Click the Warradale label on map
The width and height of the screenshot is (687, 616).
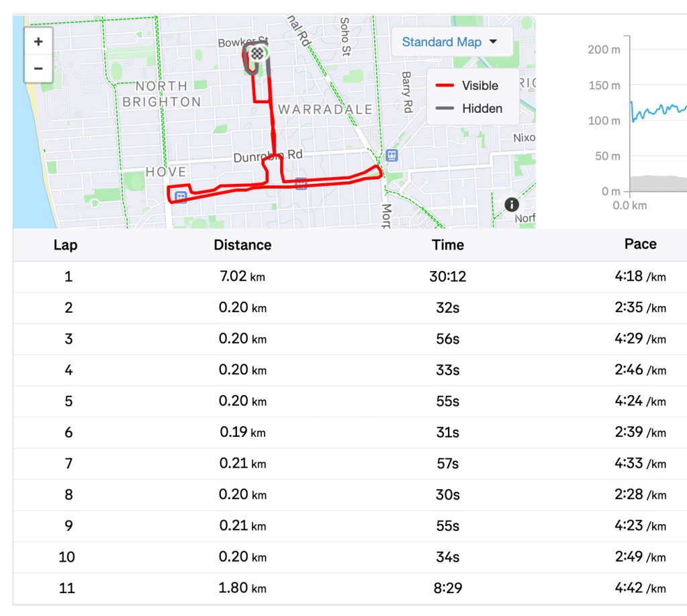325,109
